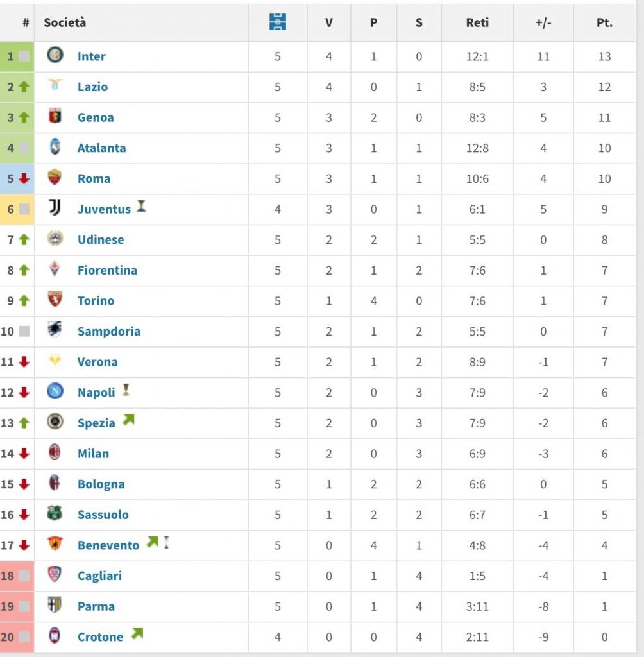Click the red down arrow beside Roma rank
This screenshot has height=657, width=644.
(x=24, y=178)
